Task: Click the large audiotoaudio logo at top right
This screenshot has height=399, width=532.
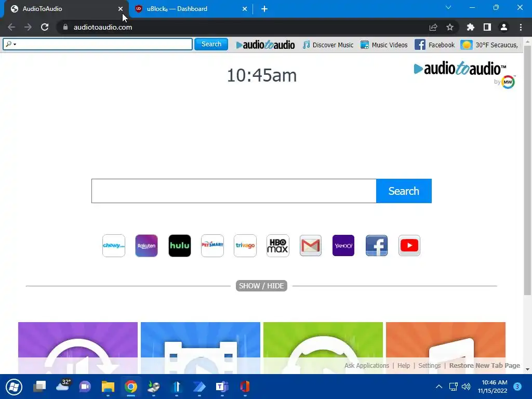Action: click(x=460, y=69)
